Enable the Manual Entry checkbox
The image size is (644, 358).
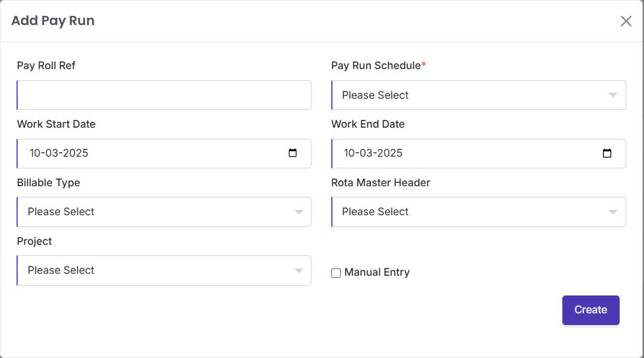click(x=336, y=273)
